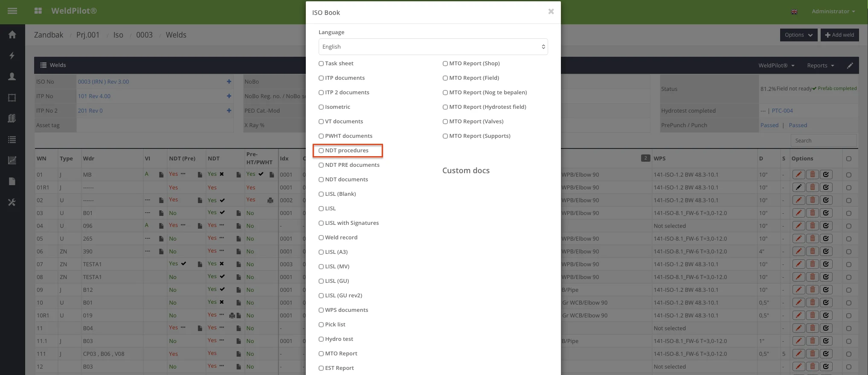
Task: Click red edit pencil for weld 01
Action: (798, 174)
